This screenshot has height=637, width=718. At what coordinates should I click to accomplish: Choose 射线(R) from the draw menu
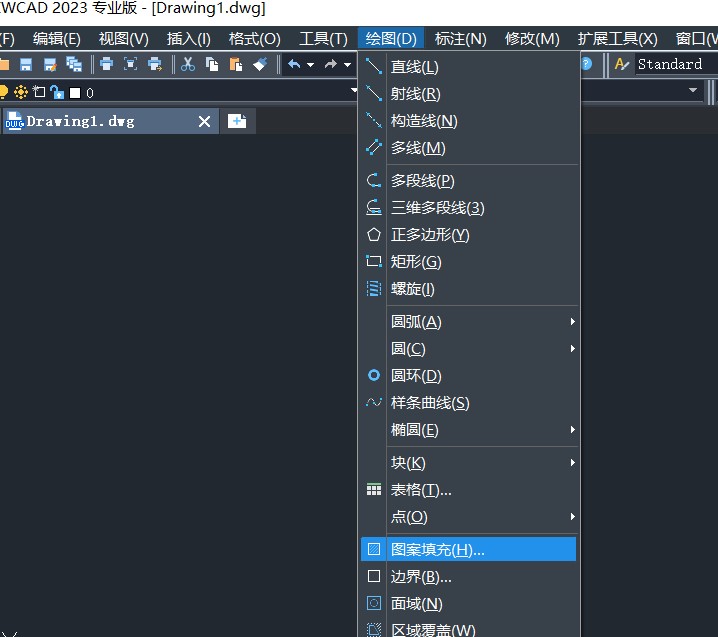[468, 93]
